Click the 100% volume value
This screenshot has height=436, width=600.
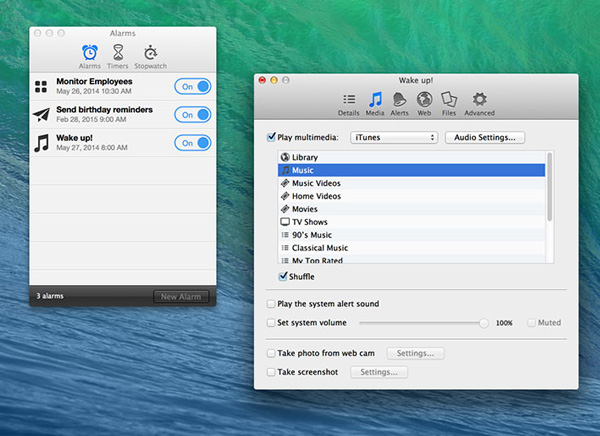pyautogui.click(x=504, y=323)
